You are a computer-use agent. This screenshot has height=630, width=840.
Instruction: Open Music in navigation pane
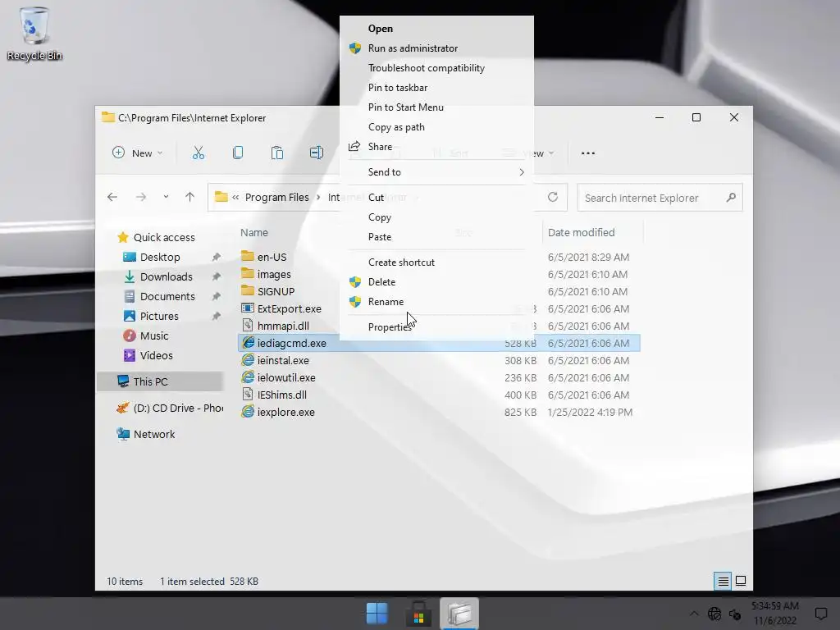[x=153, y=336]
